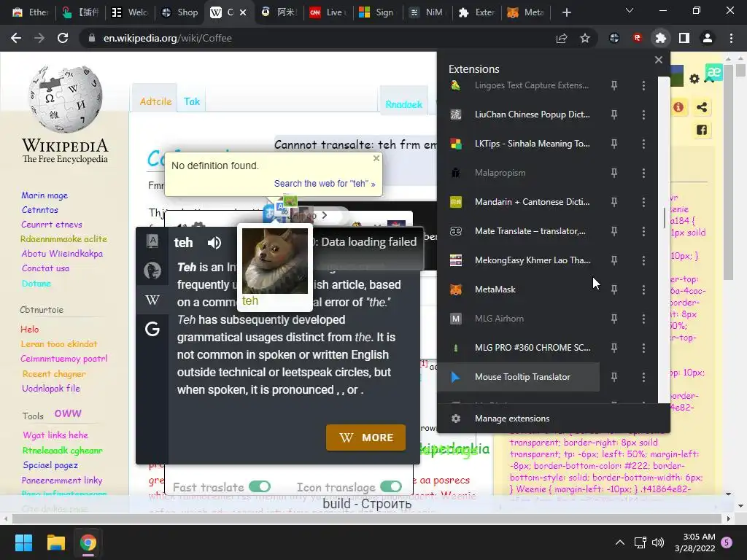The height and width of the screenshot is (560, 747).
Task: Click the puzzle-piece Extensions toolbar button
Action: click(661, 38)
